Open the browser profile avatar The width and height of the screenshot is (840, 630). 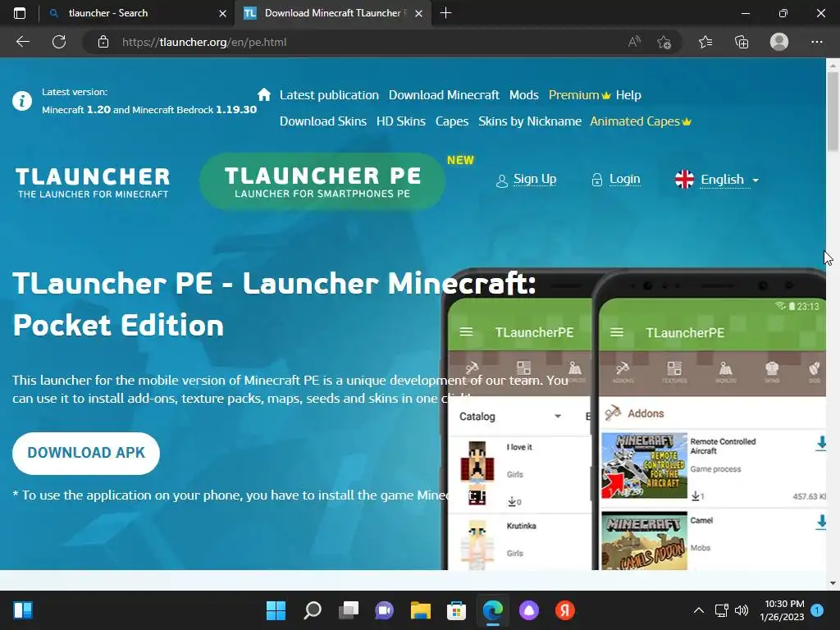click(x=779, y=42)
